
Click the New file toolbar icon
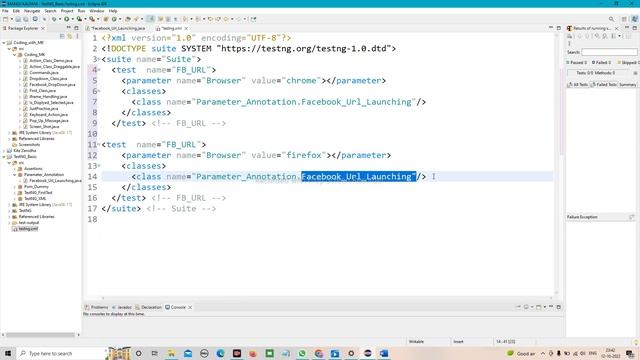click(5, 19)
